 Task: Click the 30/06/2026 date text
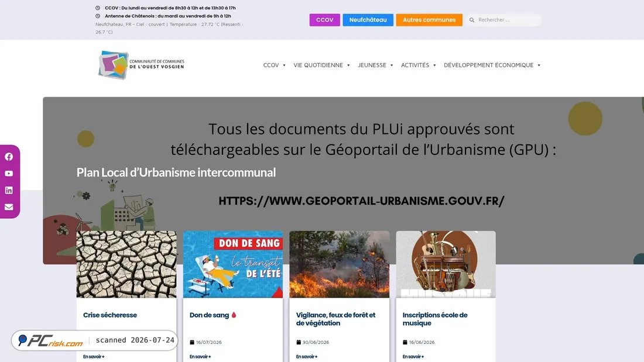pyautogui.click(x=316, y=342)
